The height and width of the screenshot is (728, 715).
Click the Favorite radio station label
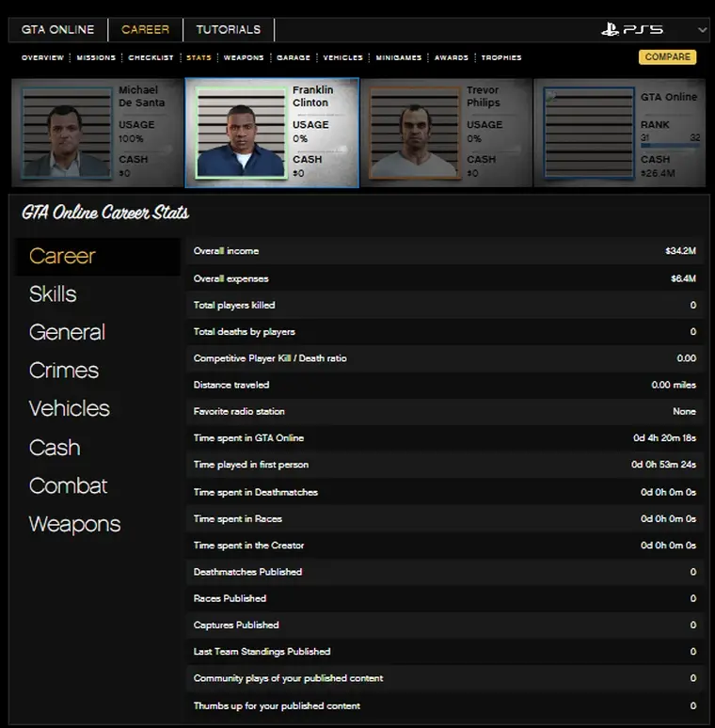pos(239,411)
